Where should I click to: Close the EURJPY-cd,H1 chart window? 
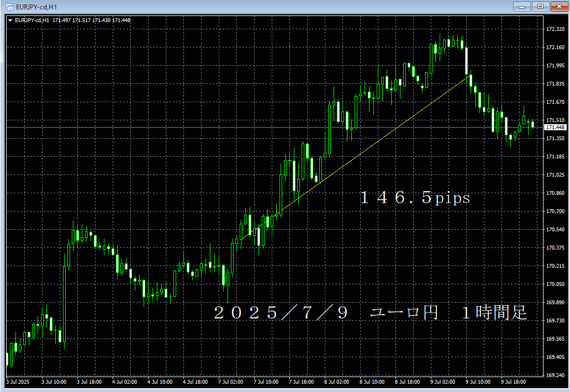[x=556, y=7]
